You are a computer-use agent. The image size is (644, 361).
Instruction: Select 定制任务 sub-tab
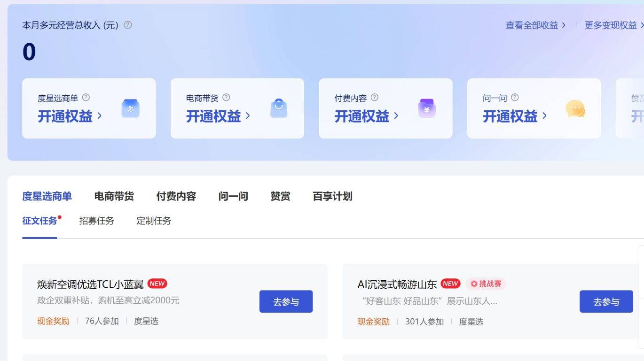click(x=154, y=221)
